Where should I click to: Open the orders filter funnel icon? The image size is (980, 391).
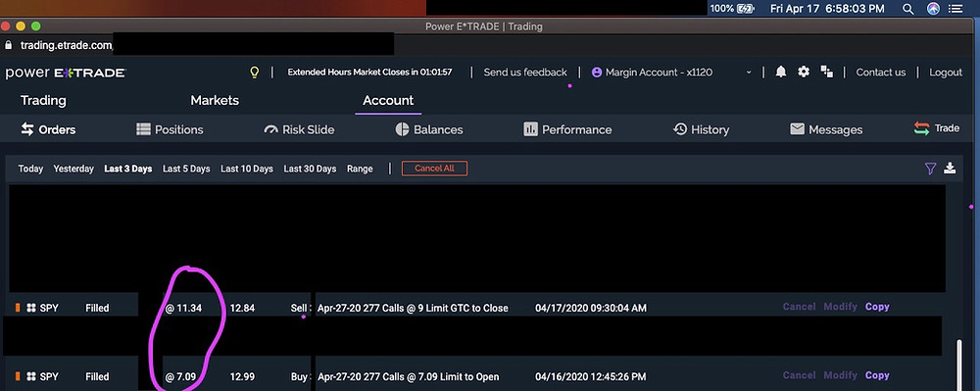tap(930, 168)
